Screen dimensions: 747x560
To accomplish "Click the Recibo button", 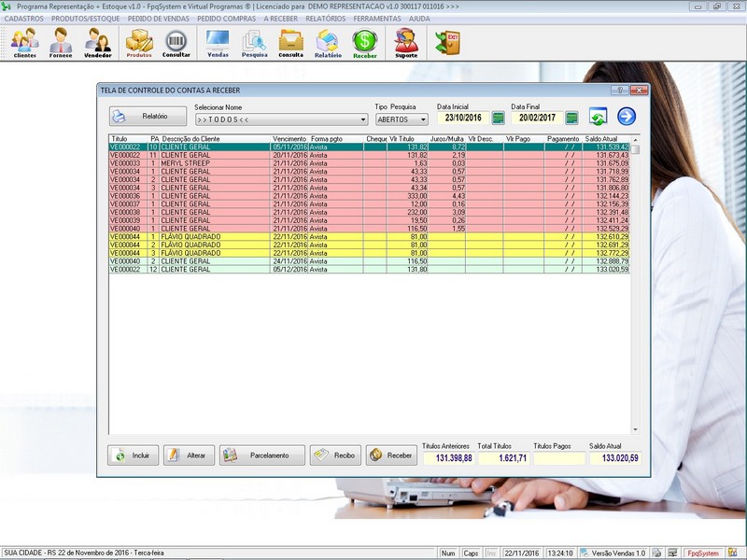I will click(x=335, y=455).
